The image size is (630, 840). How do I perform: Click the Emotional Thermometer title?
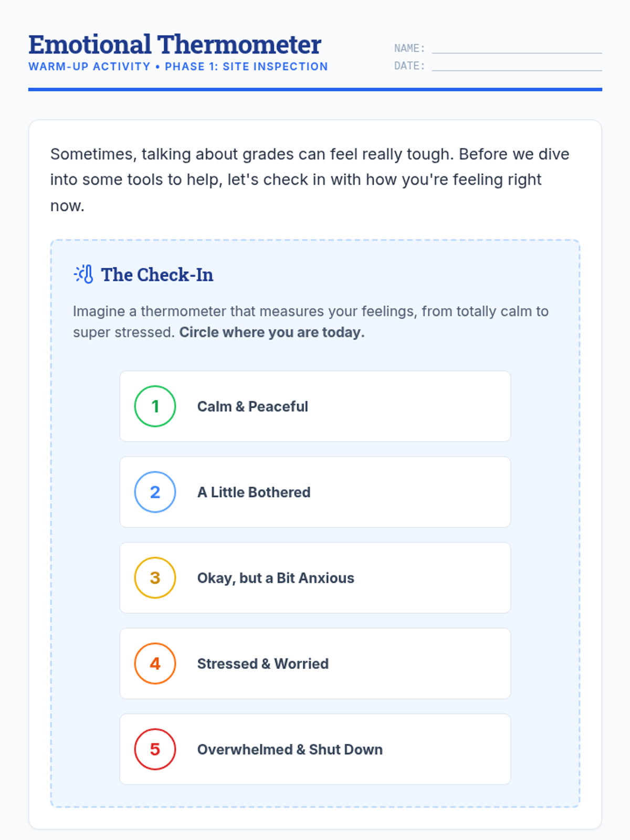coord(175,45)
